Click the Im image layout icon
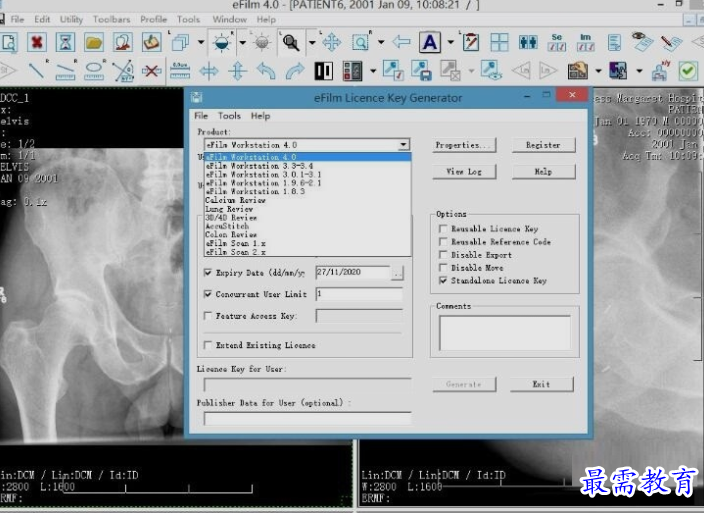This screenshot has height=513, width=704. (585, 43)
